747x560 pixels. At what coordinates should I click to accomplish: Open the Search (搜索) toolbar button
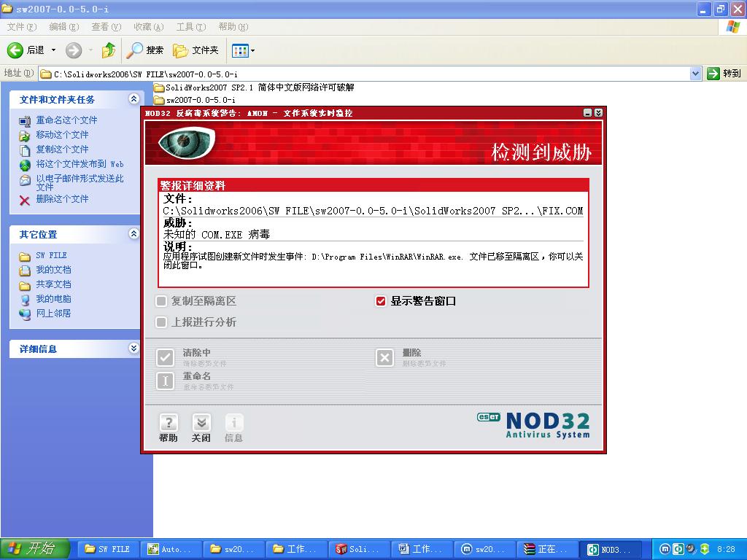pos(145,50)
